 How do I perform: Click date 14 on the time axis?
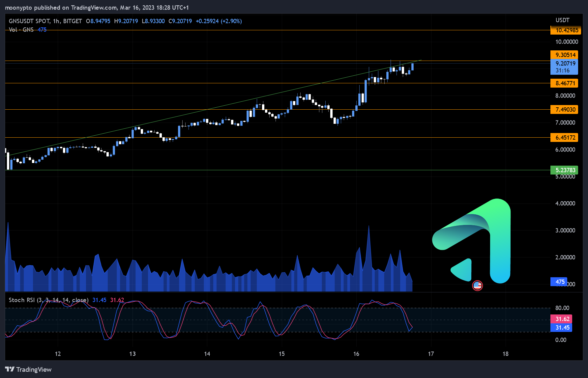207,354
